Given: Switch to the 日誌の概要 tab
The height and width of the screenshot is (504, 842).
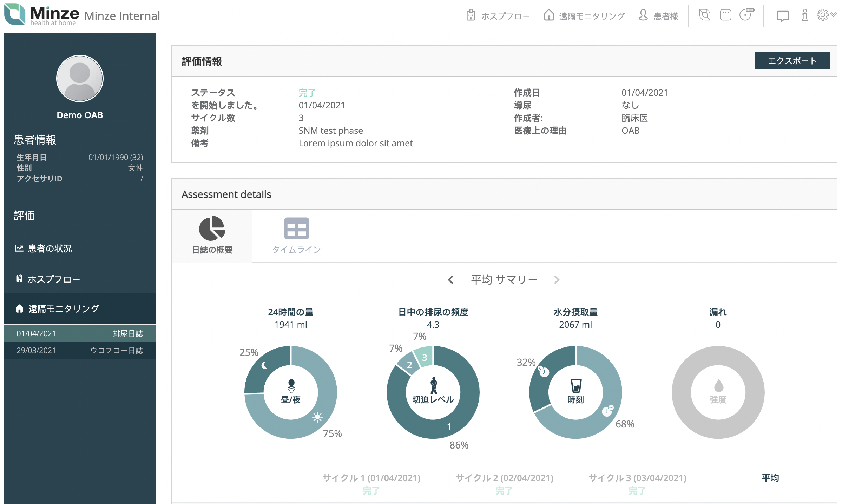Looking at the screenshot, I should coord(212,236).
